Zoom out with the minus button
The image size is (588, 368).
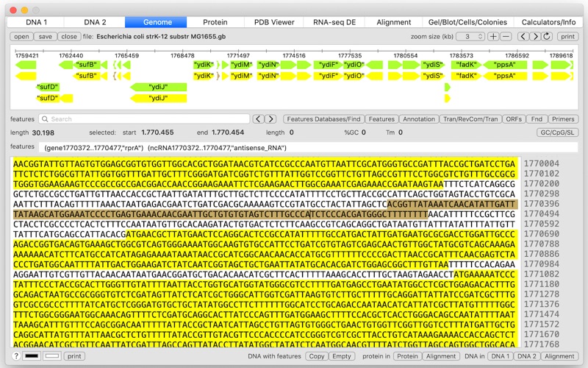tap(506, 36)
